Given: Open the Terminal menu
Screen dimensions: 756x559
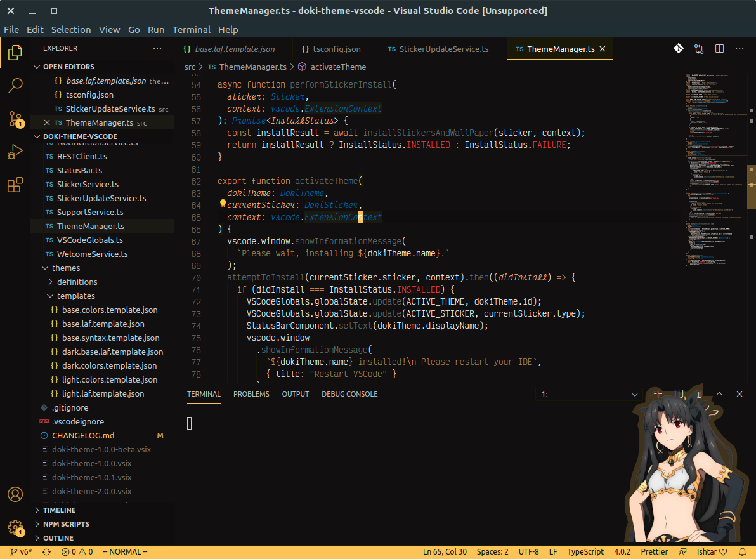Looking at the screenshot, I should click(x=192, y=30).
